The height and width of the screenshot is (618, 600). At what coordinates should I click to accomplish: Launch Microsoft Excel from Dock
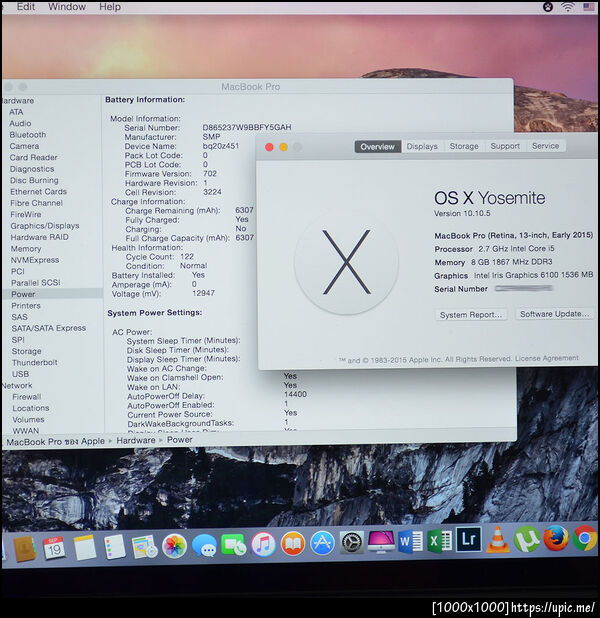439,541
